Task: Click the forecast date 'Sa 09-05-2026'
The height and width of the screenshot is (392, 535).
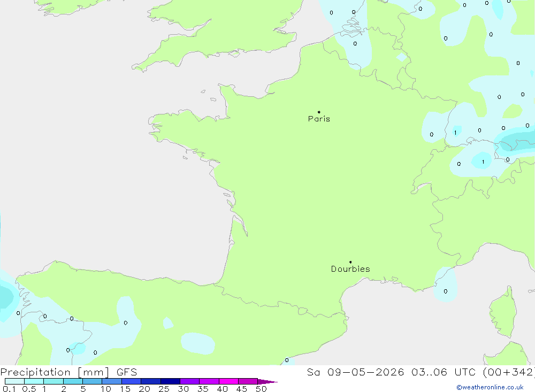Action: pyautogui.click(x=355, y=372)
